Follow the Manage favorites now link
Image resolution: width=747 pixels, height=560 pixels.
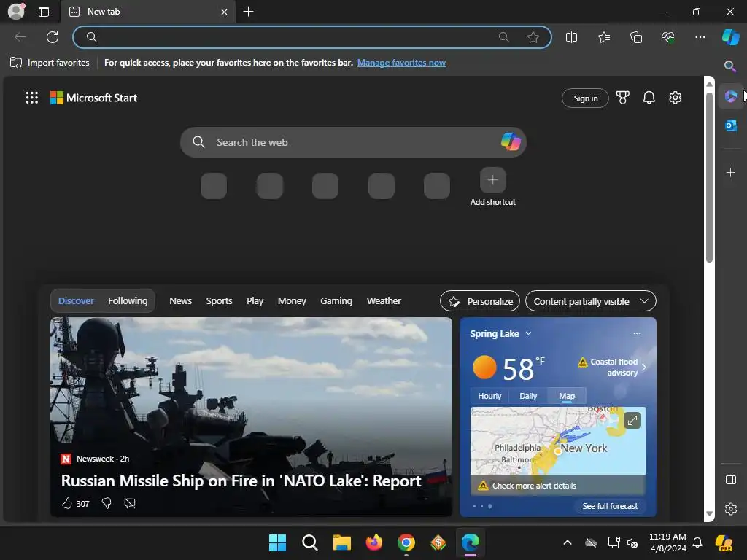click(401, 63)
